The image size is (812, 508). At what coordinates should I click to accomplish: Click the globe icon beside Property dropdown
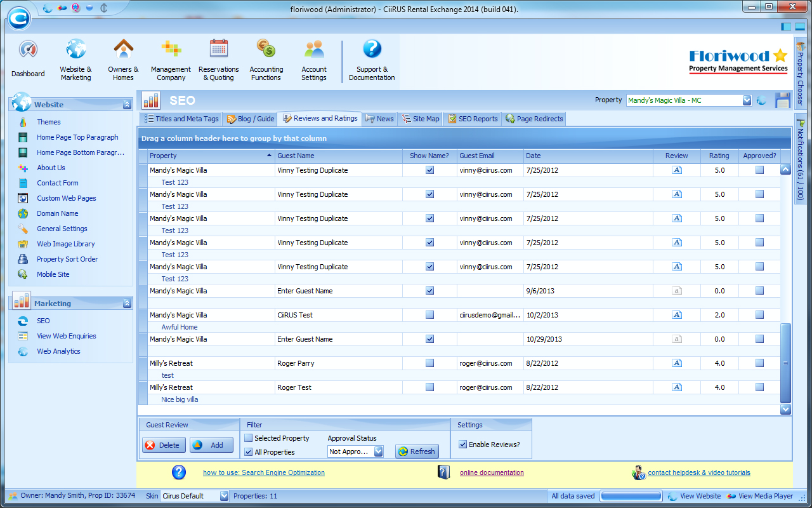761,100
